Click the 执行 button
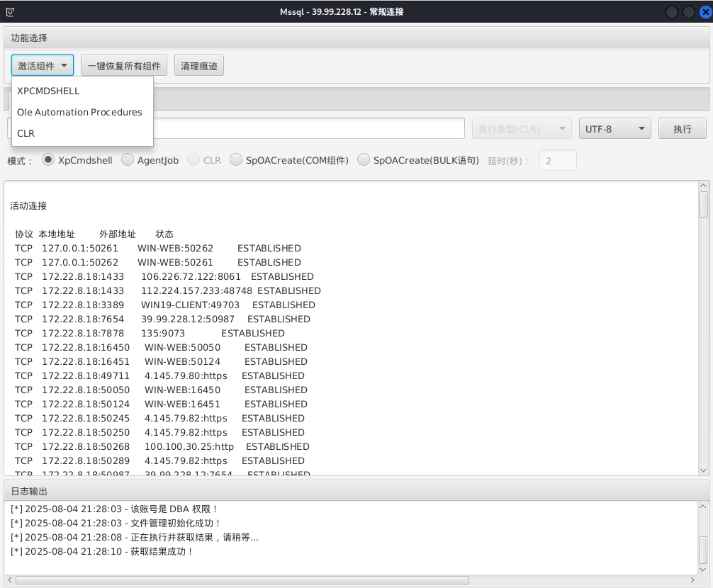The width and height of the screenshot is (713, 588). pyautogui.click(x=682, y=129)
